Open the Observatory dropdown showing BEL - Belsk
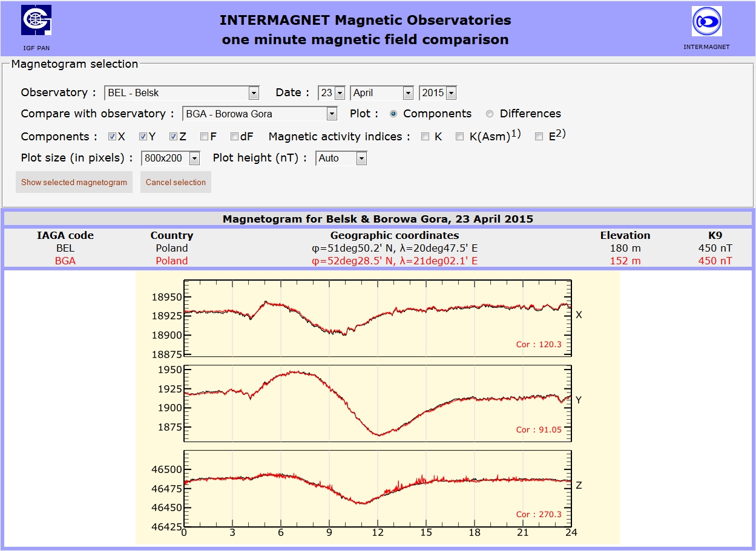The width and height of the screenshot is (756, 551). (182, 93)
